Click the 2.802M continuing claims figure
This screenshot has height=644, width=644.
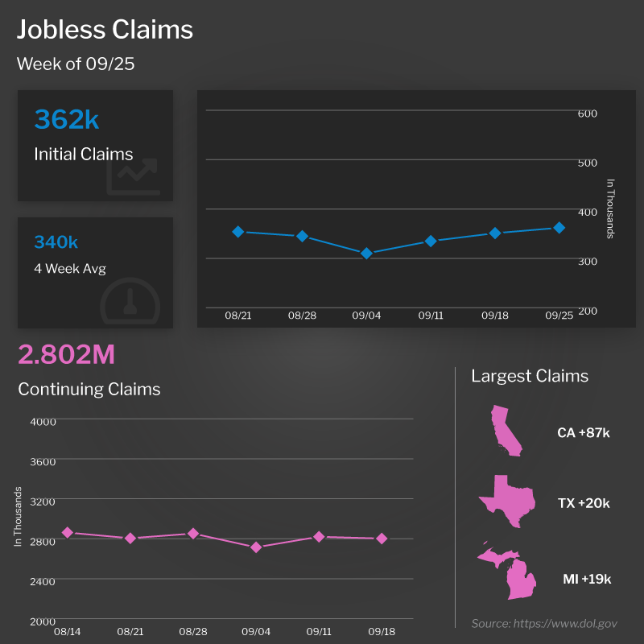pyautogui.click(x=67, y=354)
